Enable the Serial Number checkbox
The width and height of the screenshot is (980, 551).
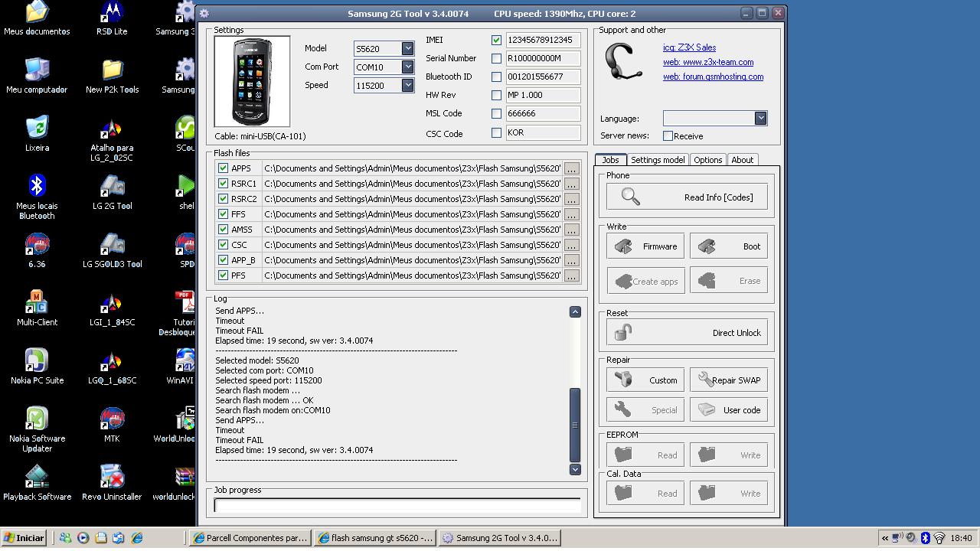point(496,58)
